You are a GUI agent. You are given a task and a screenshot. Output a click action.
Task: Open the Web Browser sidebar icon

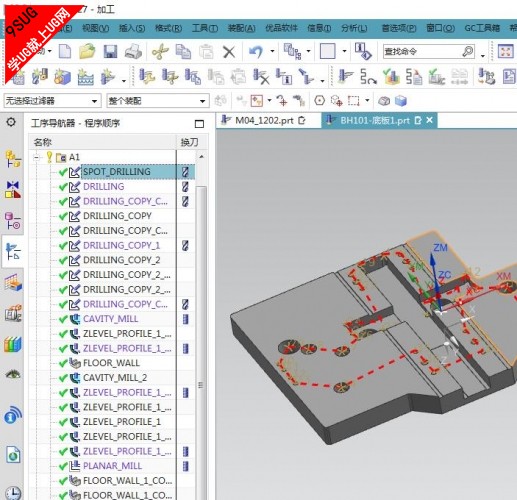13,454
